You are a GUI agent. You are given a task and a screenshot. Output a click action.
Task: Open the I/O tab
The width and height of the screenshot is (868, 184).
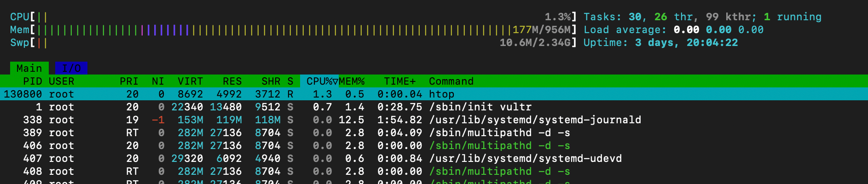pos(71,68)
